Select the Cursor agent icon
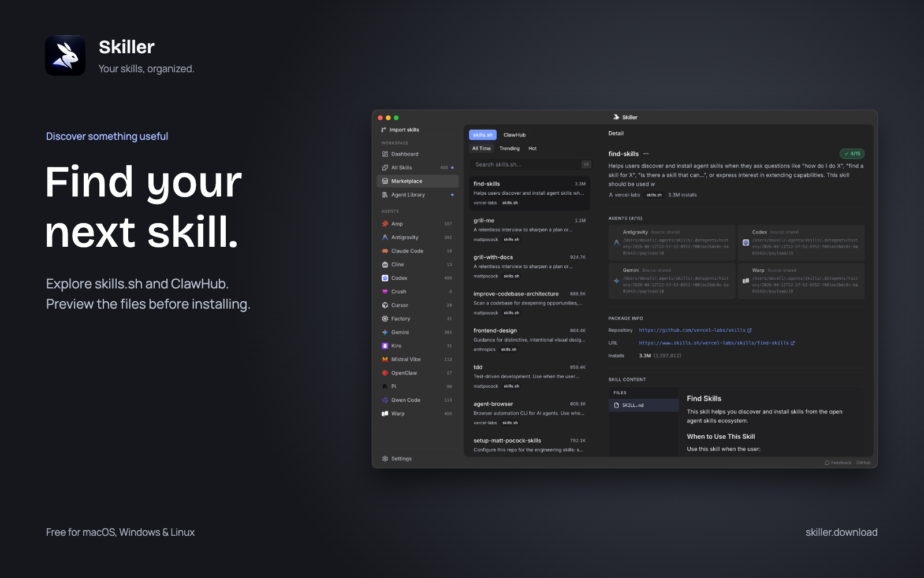Image resolution: width=924 pixels, height=578 pixels. pos(385,305)
